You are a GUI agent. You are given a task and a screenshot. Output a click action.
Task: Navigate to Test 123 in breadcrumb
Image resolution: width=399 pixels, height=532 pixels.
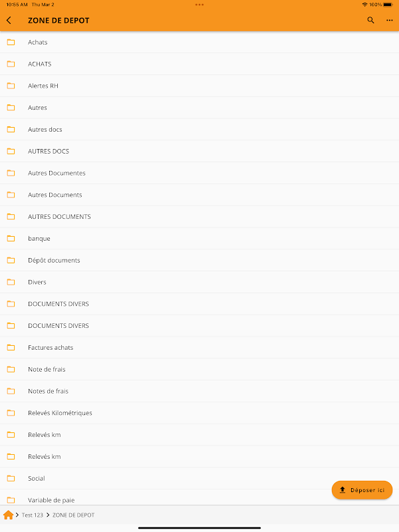(32, 515)
